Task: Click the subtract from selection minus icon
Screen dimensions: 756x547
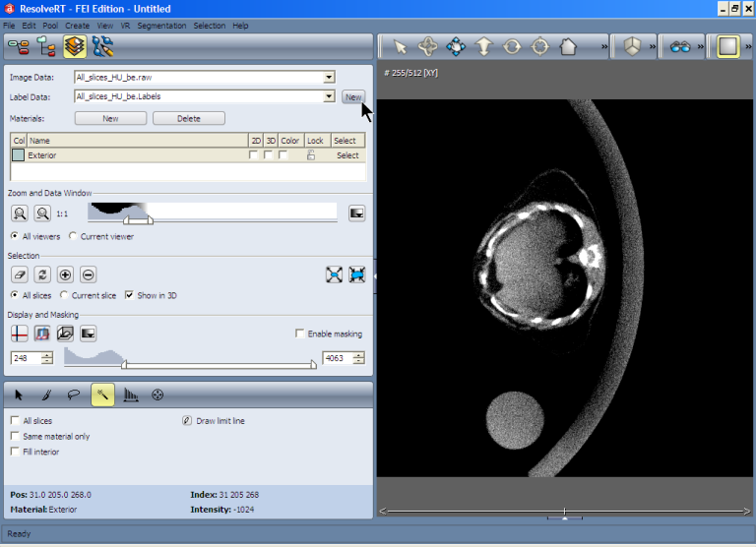Action: coord(88,275)
